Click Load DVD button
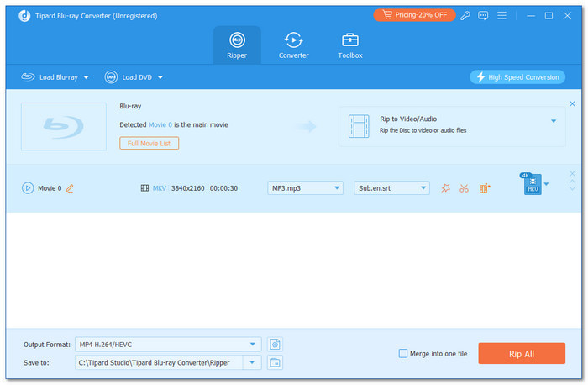This screenshot has width=588, height=385. pyautogui.click(x=129, y=77)
